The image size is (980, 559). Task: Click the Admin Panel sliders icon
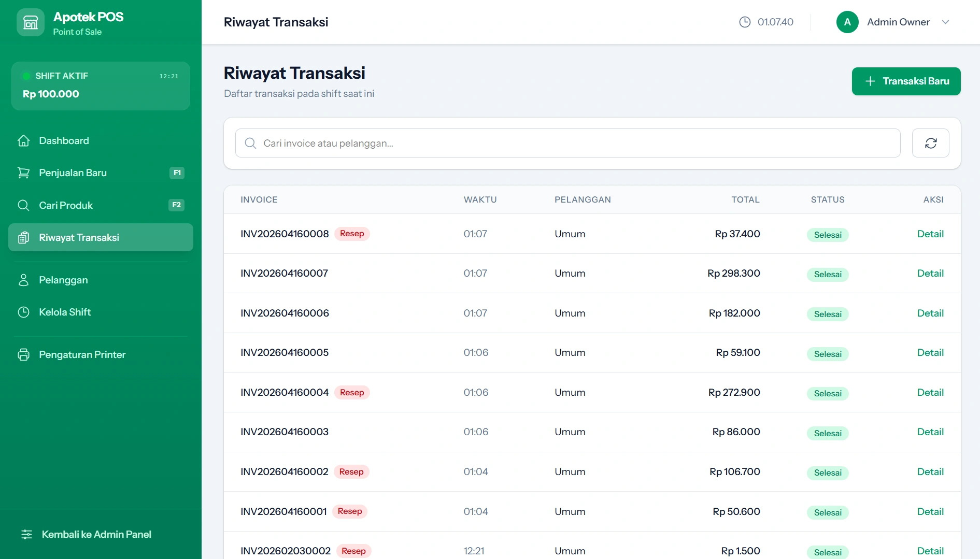tap(26, 534)
